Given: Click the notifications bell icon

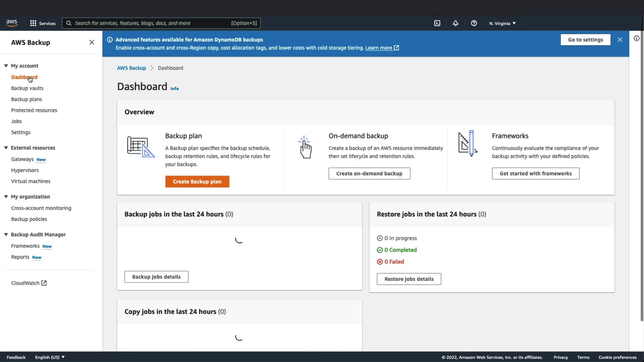Looking at the screenshot, I should 455,23.
